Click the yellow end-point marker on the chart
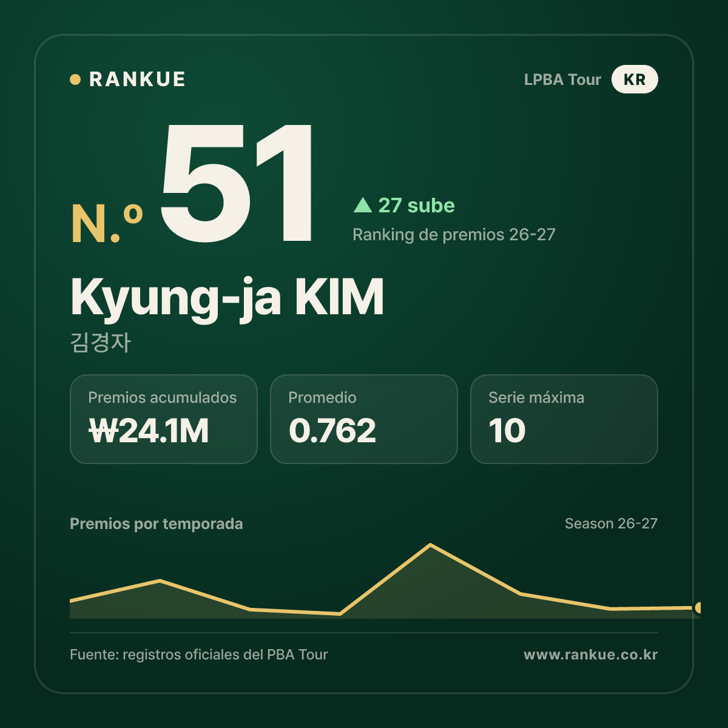This screenshot has height=728, width=728. click(x=698, y=607)
